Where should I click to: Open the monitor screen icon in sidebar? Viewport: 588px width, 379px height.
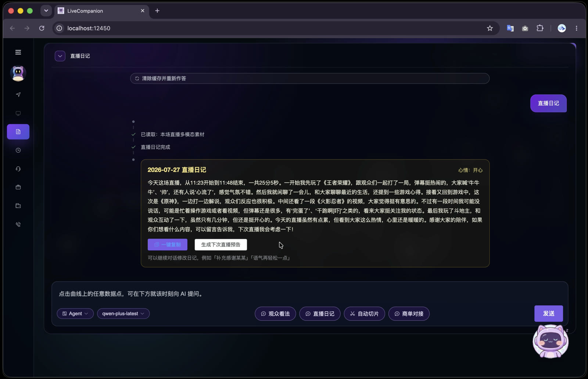point(18,113)
